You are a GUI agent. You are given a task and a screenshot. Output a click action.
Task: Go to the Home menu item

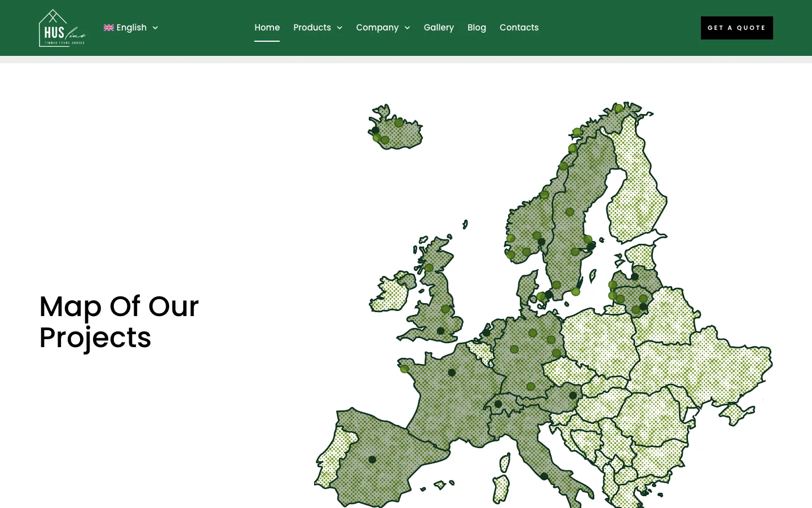[x=267, y=28]
